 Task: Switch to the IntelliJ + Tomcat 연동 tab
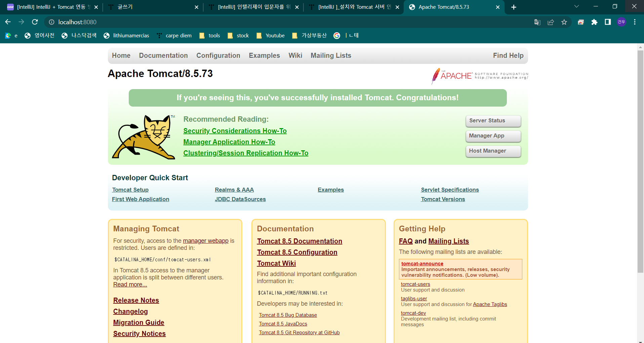click(x=52, y=7)
